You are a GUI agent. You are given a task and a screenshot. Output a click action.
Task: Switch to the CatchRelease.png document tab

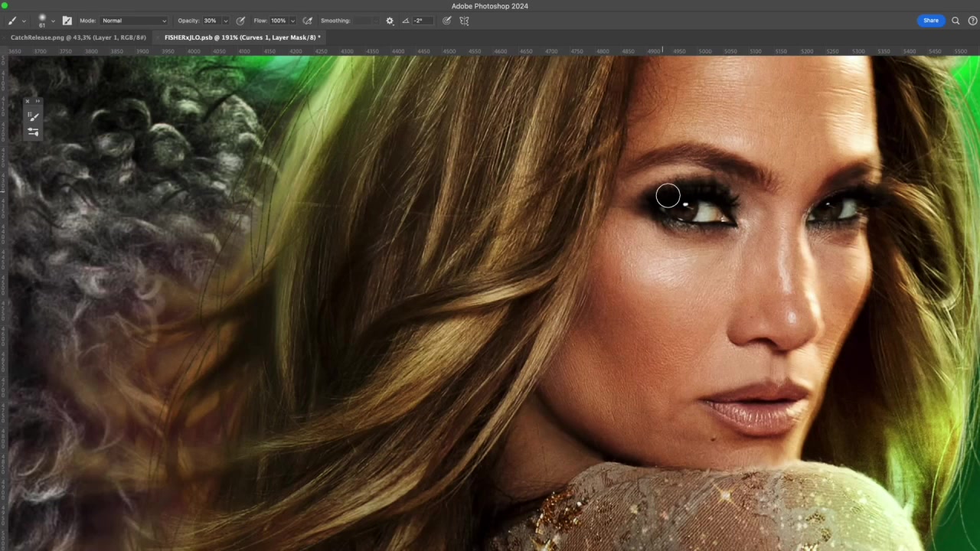pyautogui.click(x=78, y=37)
